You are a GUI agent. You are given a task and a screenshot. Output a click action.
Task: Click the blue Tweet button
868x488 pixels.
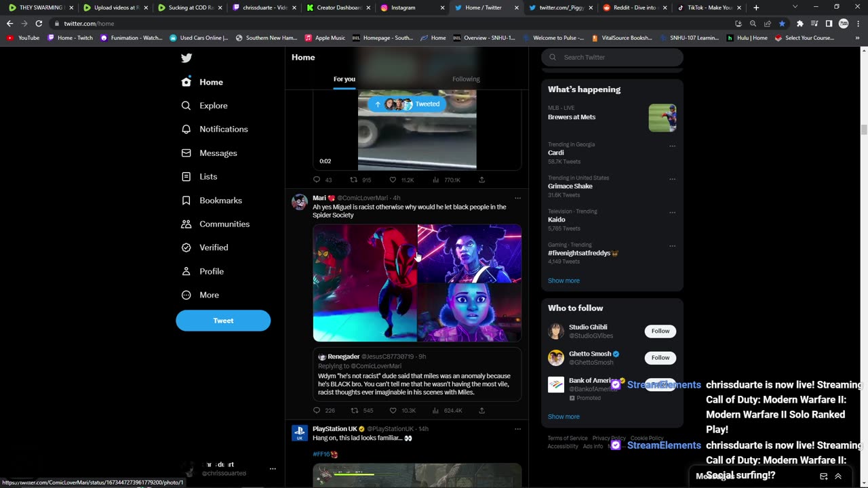tap(223, 321)
